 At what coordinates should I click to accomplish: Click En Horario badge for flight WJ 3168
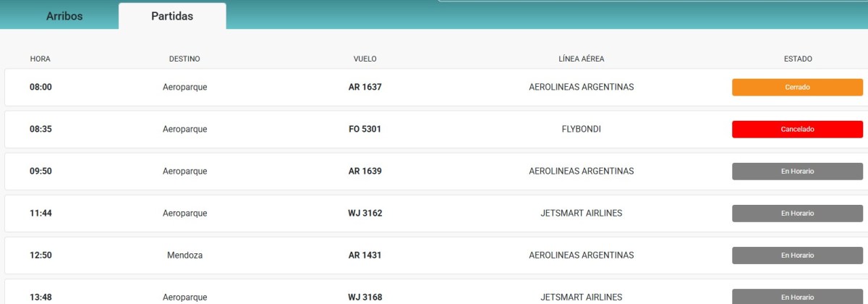(x=797, y=297)
